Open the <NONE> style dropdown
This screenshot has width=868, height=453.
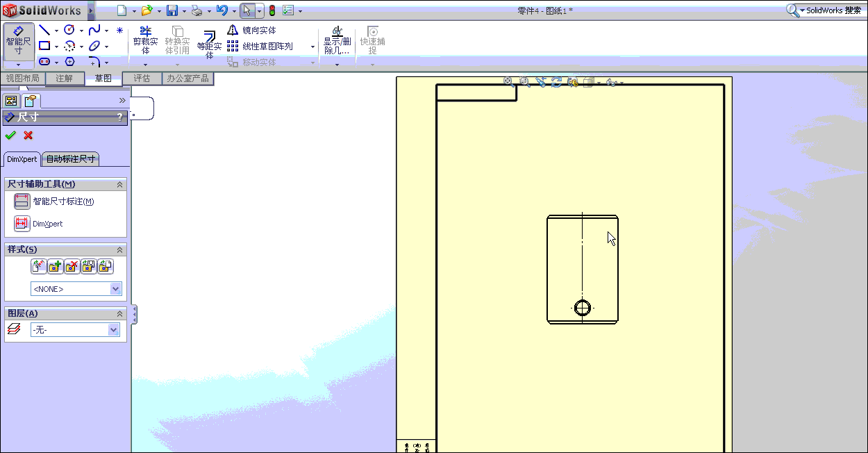pos(76,289)
